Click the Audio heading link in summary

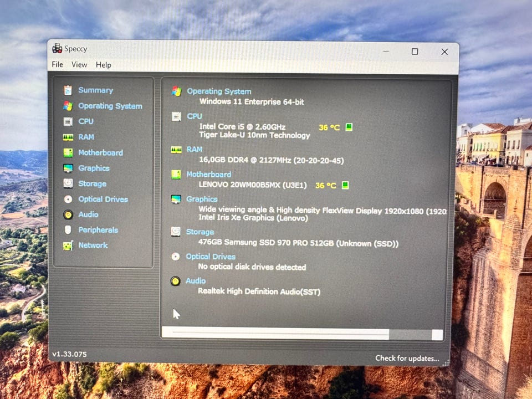coord(196,281)
